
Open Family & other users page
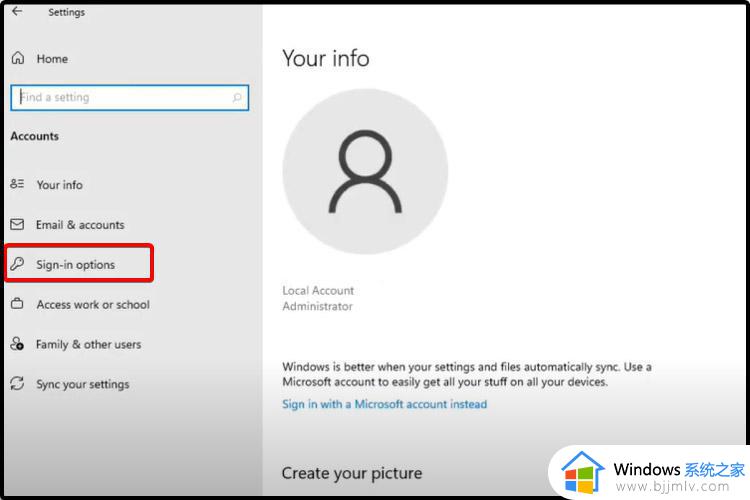[88, 344]
